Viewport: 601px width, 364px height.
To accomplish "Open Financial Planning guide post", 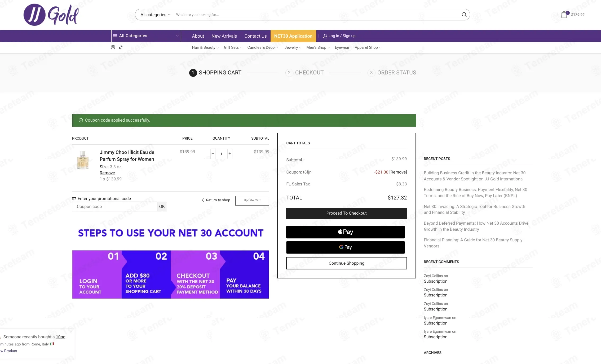I will click(473, 243).
